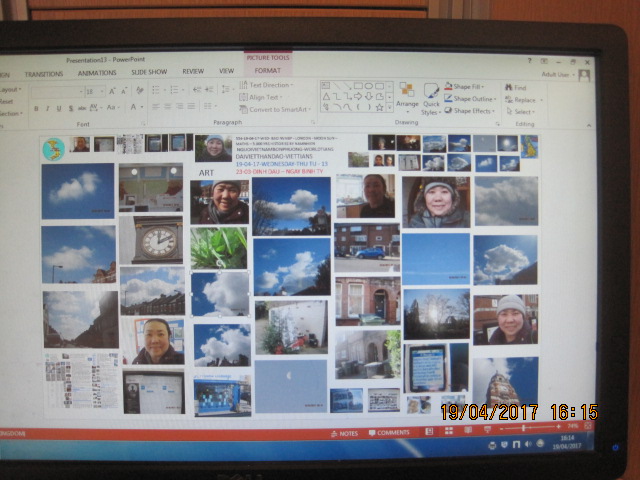Screen dimensions: 640x480
Task: Toggle text shadow button
Action: [x=71, y=109]
